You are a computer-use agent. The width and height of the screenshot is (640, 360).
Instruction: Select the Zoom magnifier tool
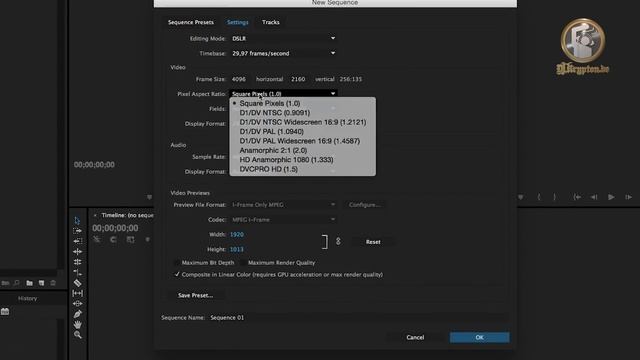77,335
